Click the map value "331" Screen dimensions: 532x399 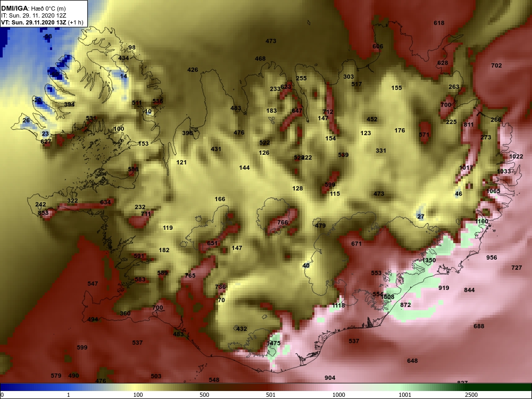pos(381,151)
